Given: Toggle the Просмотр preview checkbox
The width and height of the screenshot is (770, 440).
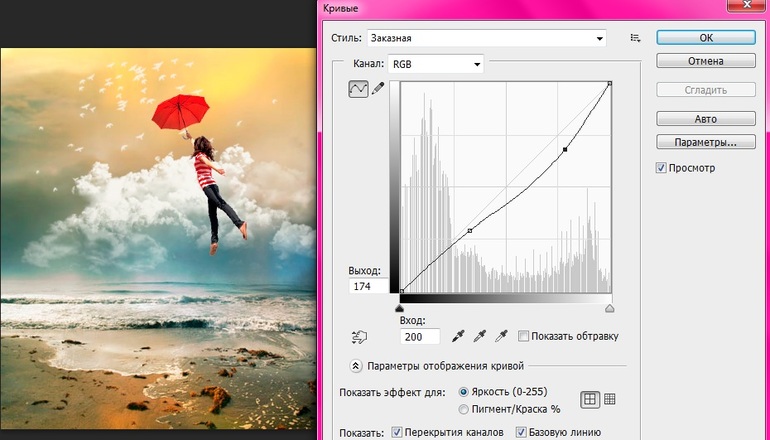Looking at the screenshot, I should click(661, 168).
